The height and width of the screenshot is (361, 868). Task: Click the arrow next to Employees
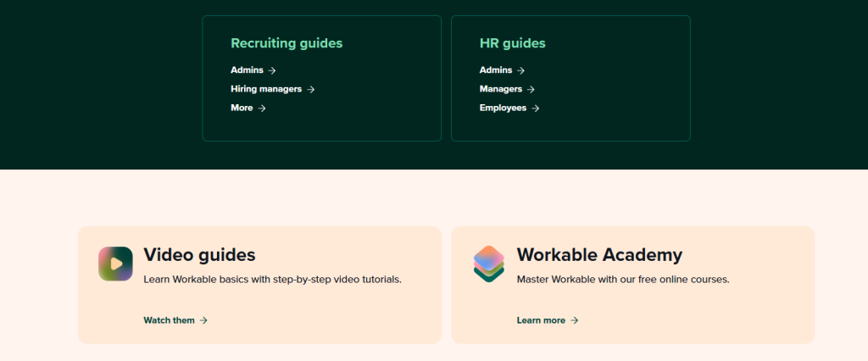(x=536, y=108)
